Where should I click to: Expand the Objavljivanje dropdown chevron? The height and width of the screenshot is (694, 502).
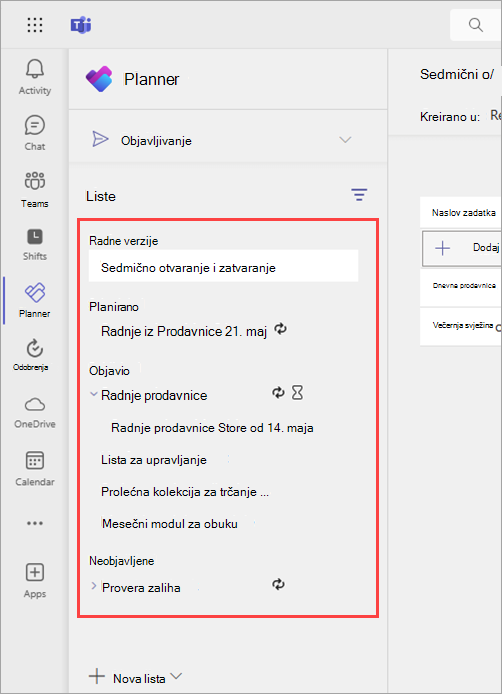[345, 140]
